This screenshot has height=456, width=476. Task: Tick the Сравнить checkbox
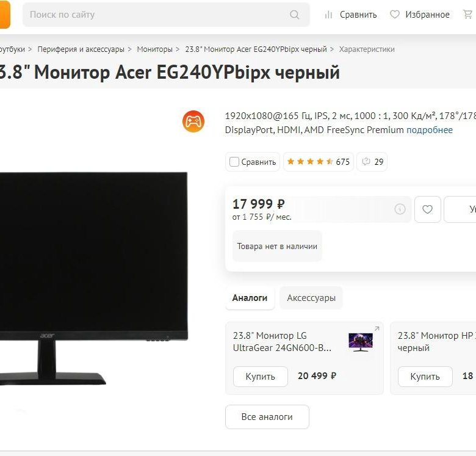(x=234, y=162)
